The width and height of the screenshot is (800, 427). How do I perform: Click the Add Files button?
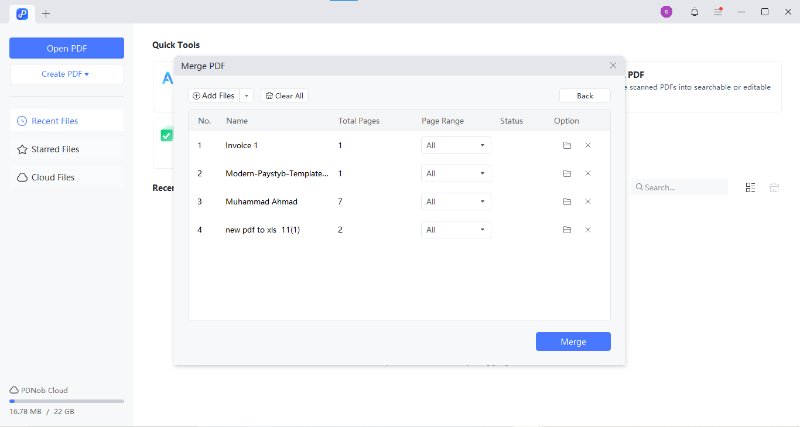(214, 96)
